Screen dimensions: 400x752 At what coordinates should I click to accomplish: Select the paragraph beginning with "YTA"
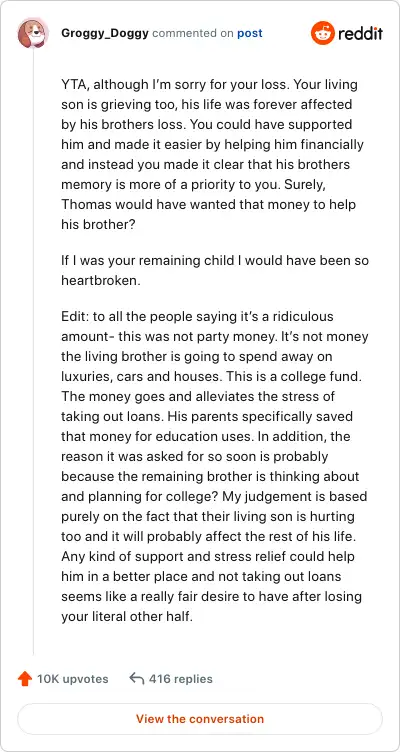[212, 154]
